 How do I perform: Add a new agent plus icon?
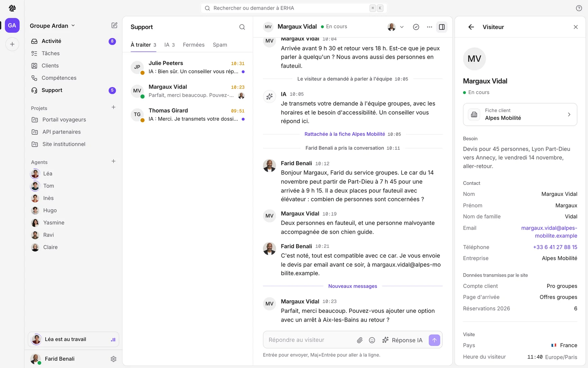[113, 161]
